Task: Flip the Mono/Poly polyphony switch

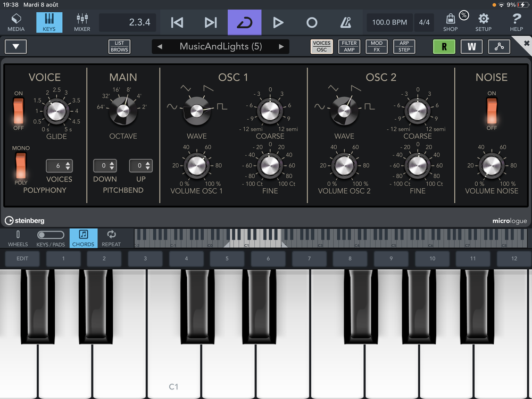Action: click(21, 165)
